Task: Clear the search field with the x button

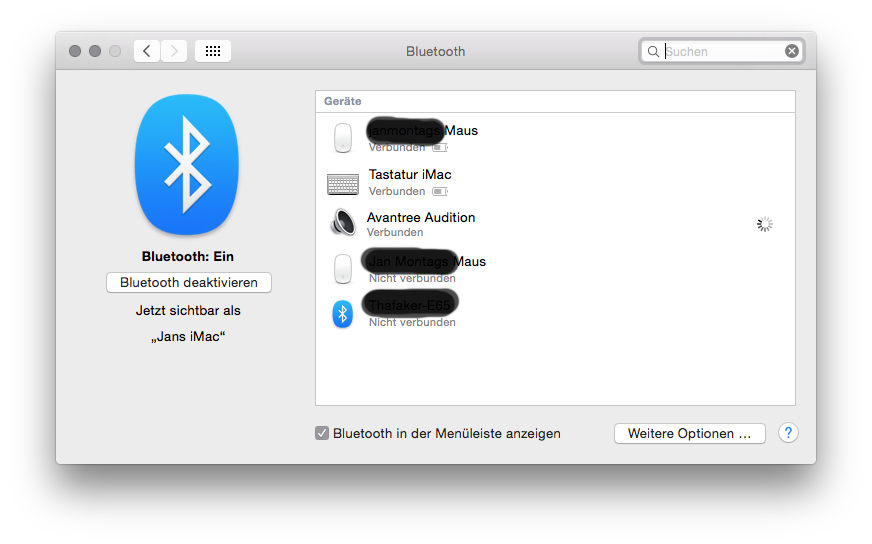Action: pyautogui.click(x=792, y=51)
